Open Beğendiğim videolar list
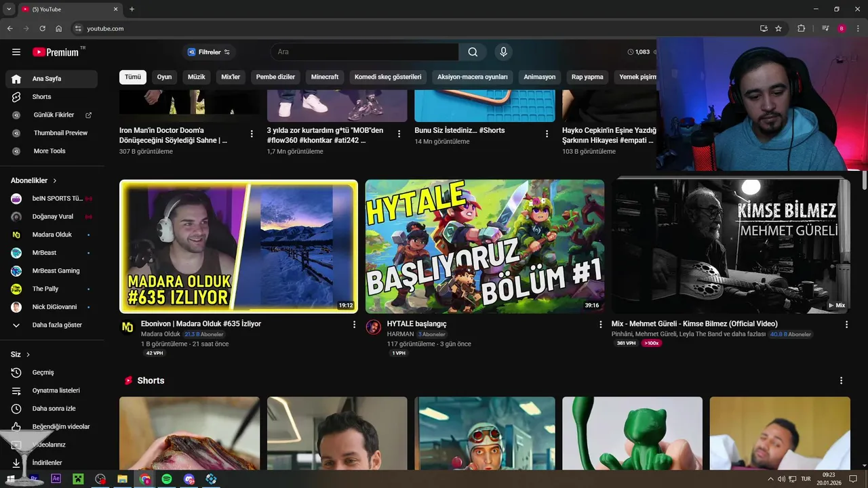 [52, 427]
